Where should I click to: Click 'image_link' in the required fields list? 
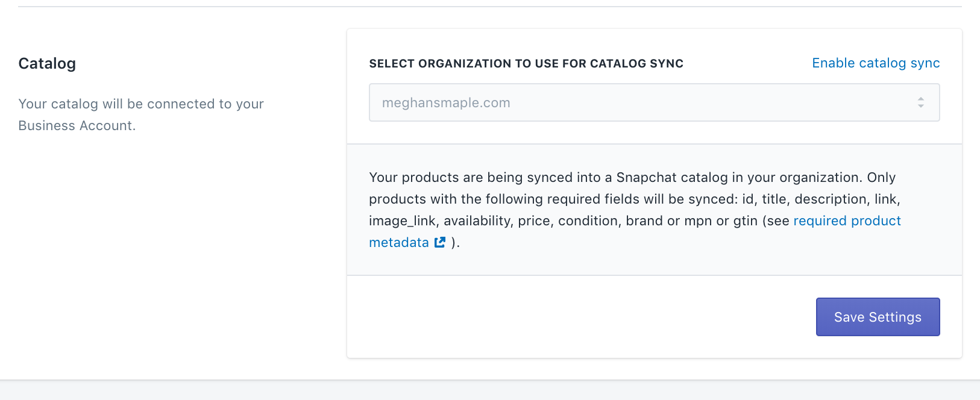pyautogui.click(x=402, y=221)
